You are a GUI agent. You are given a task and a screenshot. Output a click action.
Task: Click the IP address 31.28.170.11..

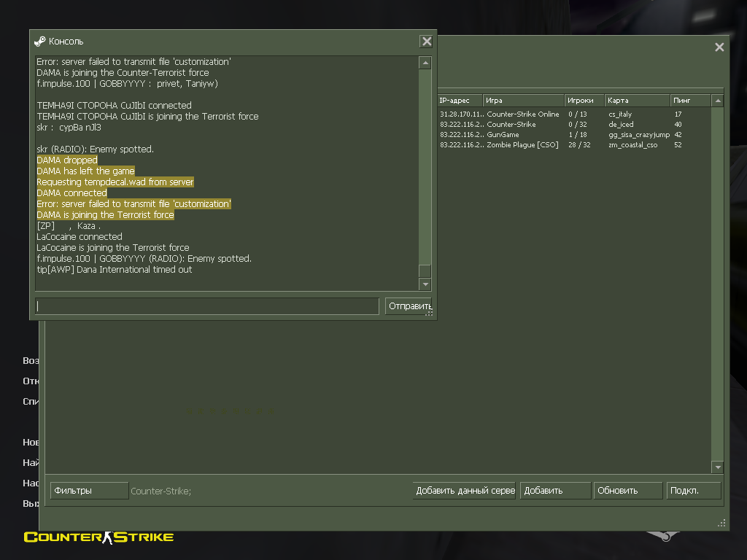point(462,114)
